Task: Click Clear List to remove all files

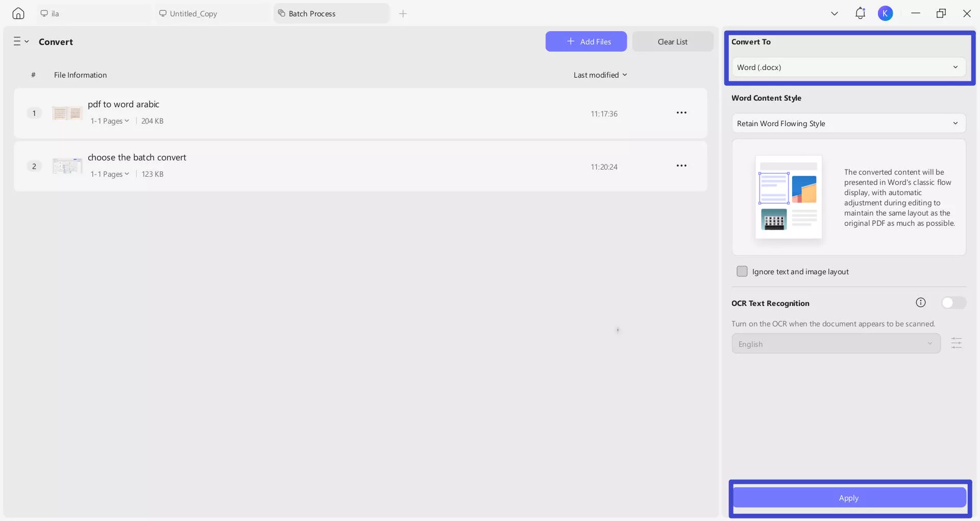Action: pos(673,41)
